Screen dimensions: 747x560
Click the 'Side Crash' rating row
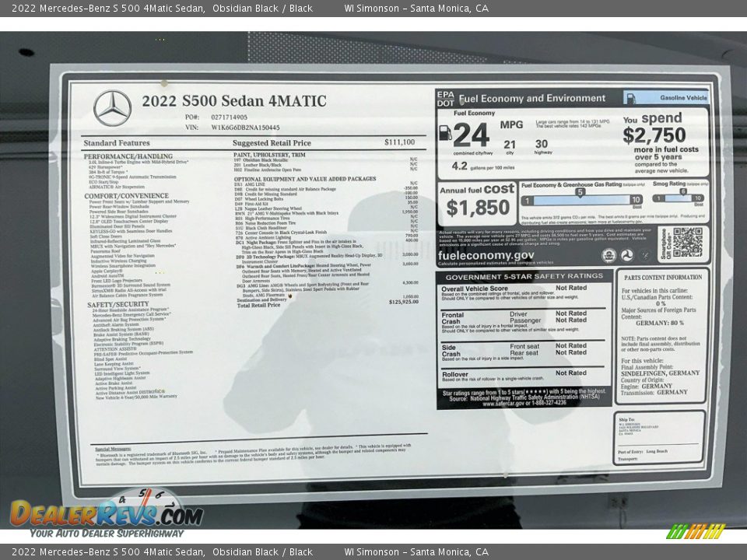pos(523,353)
